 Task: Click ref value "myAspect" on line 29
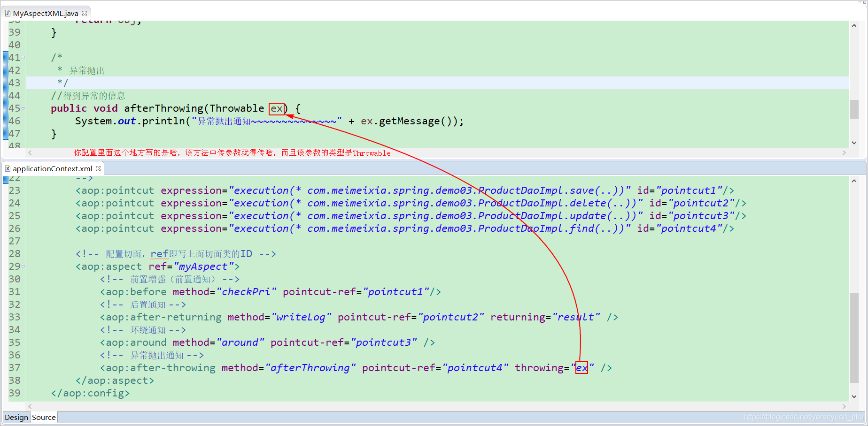[x=203, y=266]
